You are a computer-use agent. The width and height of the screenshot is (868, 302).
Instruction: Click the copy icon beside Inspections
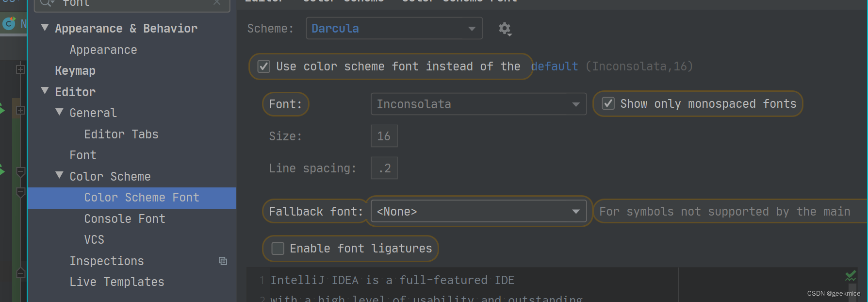coord(223,261)
